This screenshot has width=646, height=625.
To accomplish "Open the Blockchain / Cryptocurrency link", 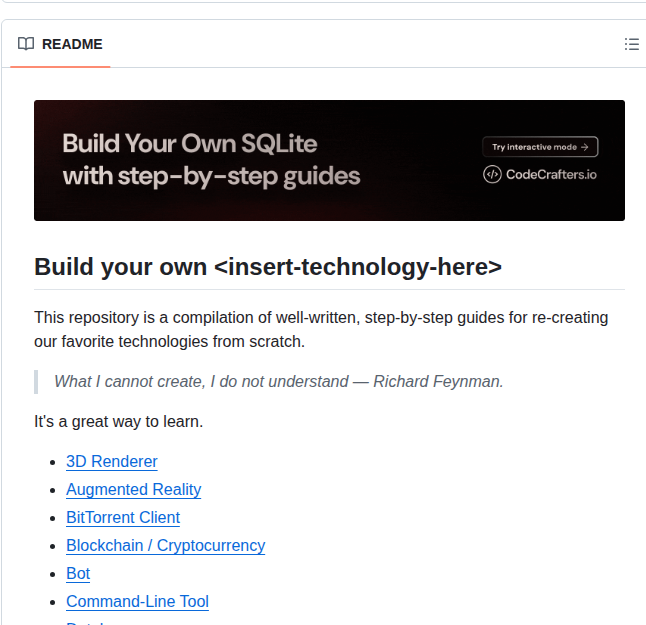I will [166, 545].
